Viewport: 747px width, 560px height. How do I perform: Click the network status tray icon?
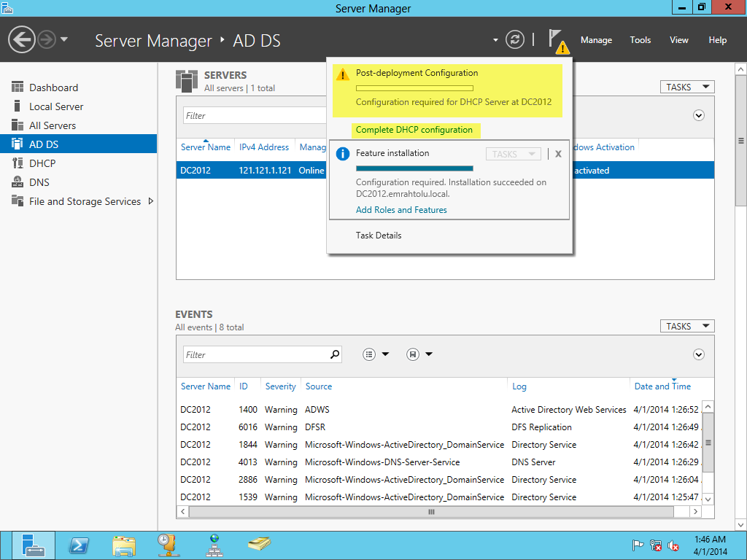point(656,545)
